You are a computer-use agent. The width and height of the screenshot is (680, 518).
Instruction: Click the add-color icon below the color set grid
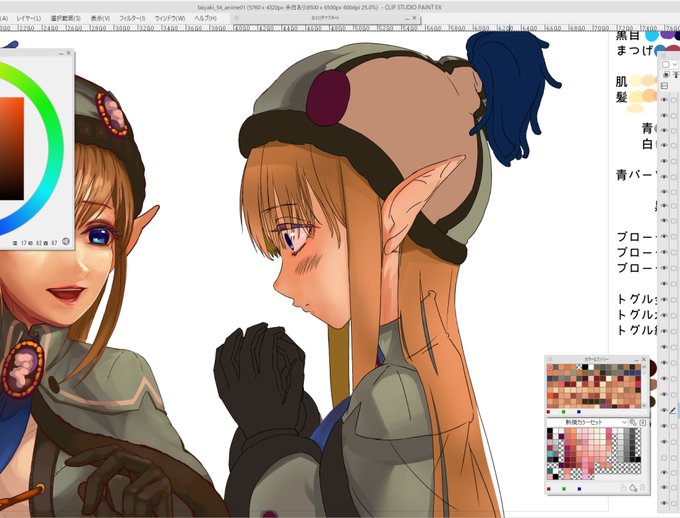click(x=623, y=488)
